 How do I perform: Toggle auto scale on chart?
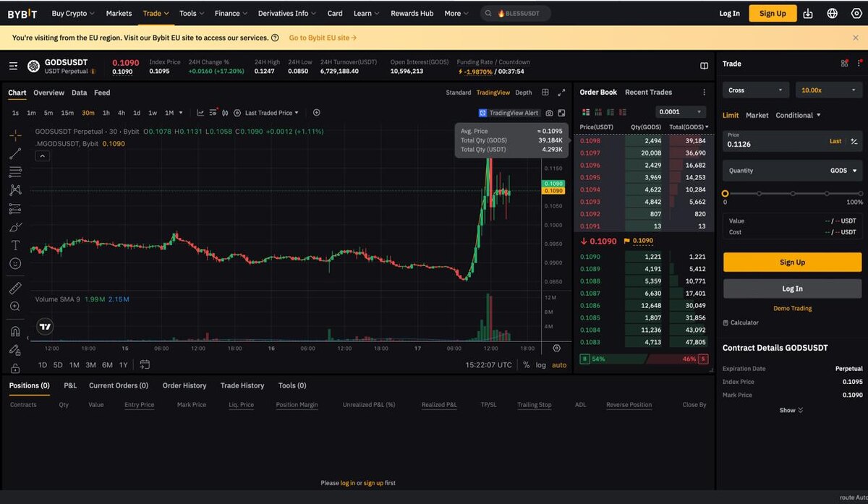pos(559,365)
